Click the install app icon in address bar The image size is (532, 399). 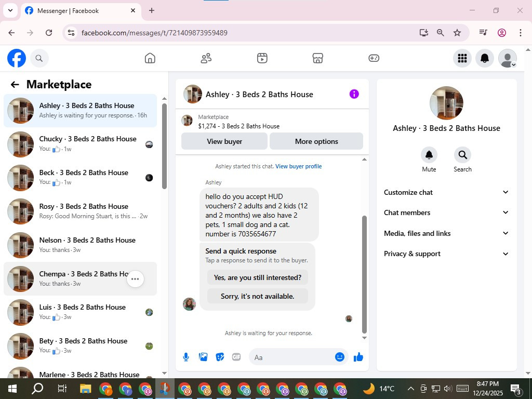coord(424,33)
